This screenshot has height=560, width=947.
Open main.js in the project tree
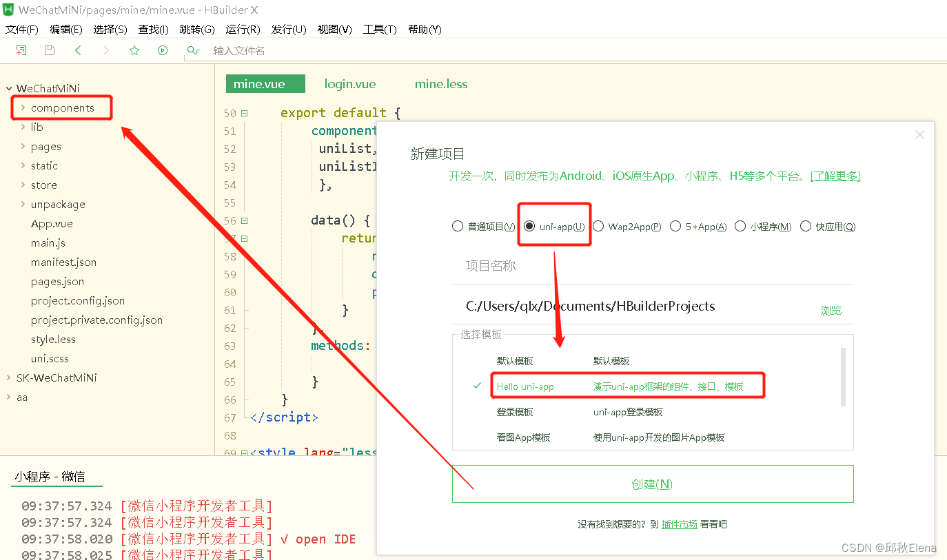(x=48, y=243)
